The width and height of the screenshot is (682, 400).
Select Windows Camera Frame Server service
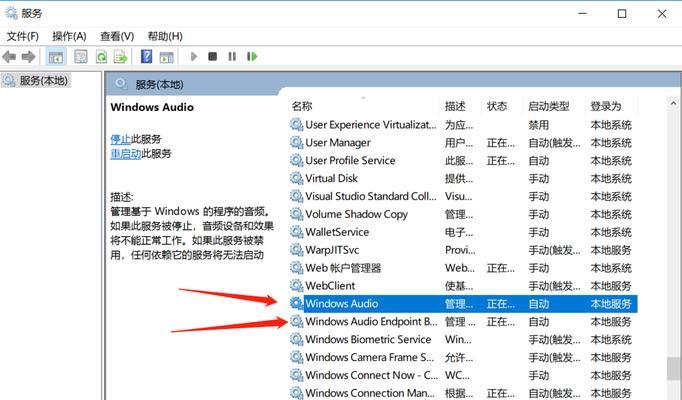463,357
